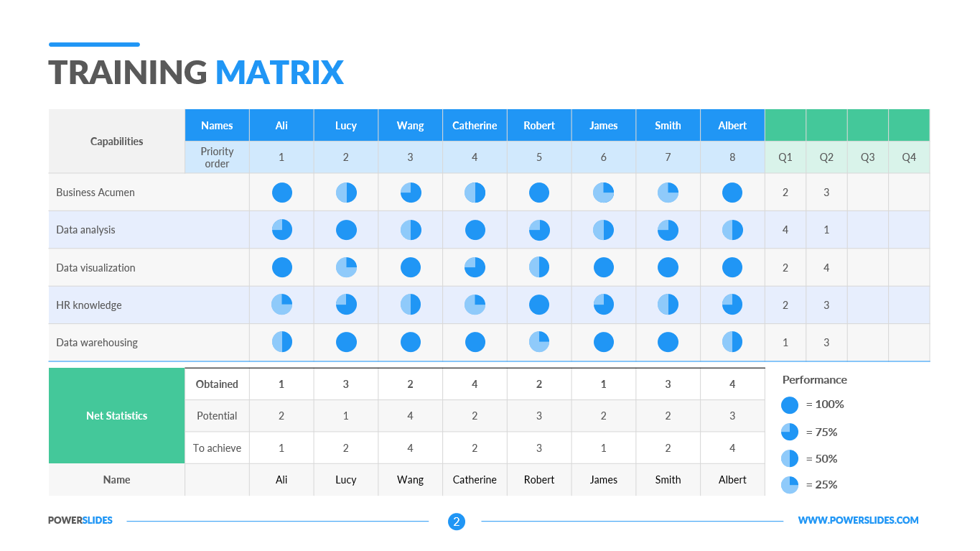
Task: Click Robert's Data visualization pie icon
Action: coord(539,267)
